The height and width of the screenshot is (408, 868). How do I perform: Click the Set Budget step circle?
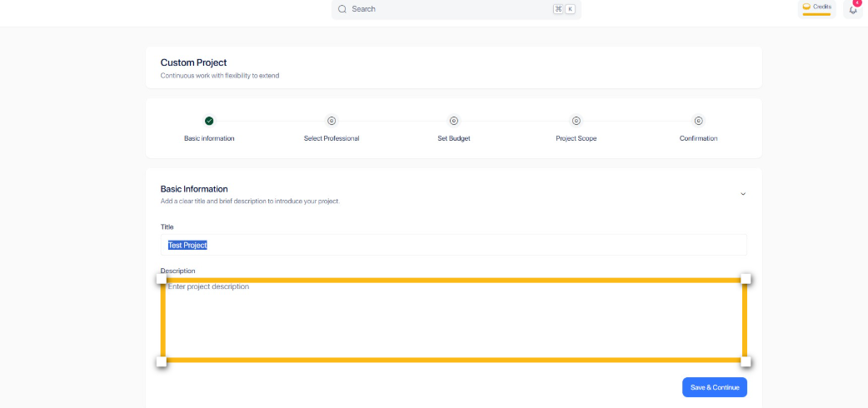[x=453, y=121]
